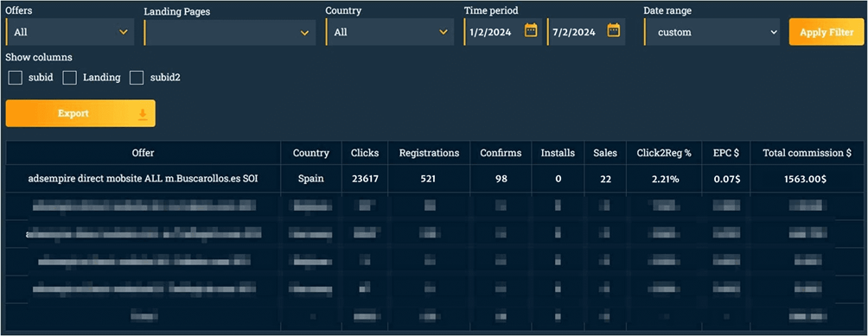The width and height of the screenshot is (868, 336).
Task: Click the Clicks column header
Action: (x=365, y=153)
